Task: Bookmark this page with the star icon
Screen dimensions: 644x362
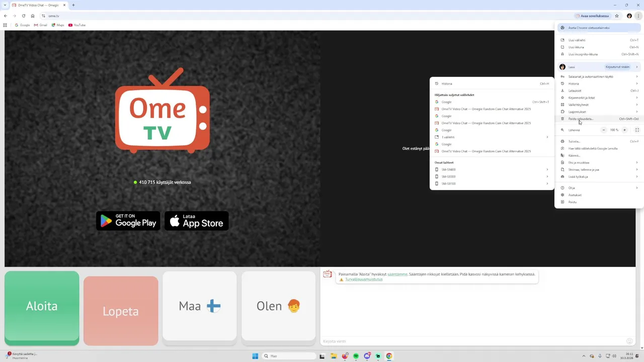Action: point(617,16)
